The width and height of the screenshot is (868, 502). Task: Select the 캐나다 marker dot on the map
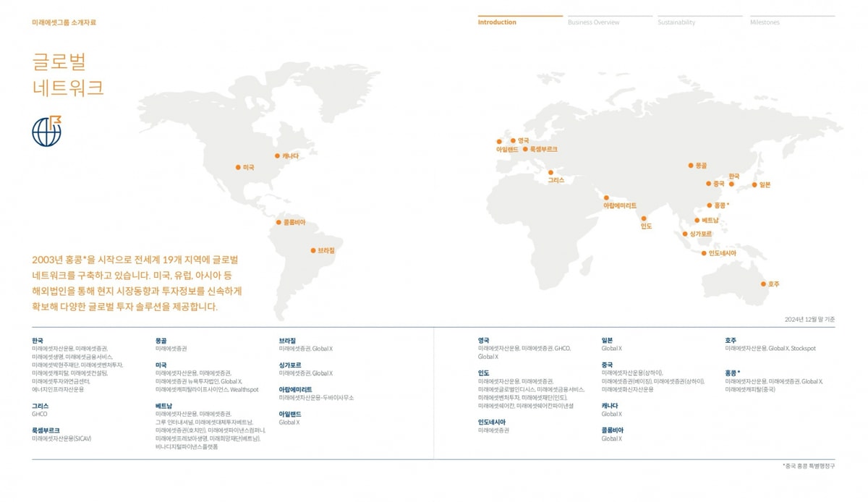pyautogui.click(x=277, y=156)
